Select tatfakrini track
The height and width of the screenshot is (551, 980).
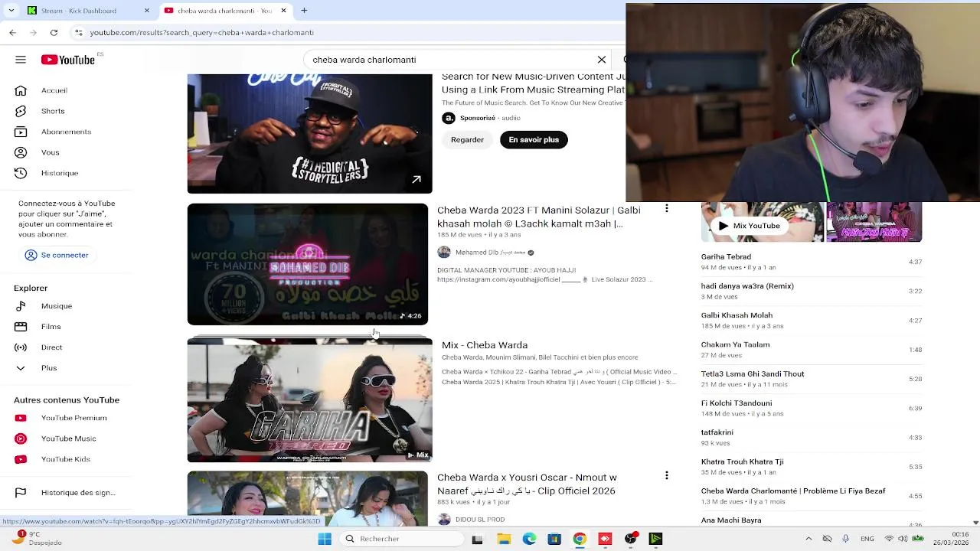(x=812, y=437)
